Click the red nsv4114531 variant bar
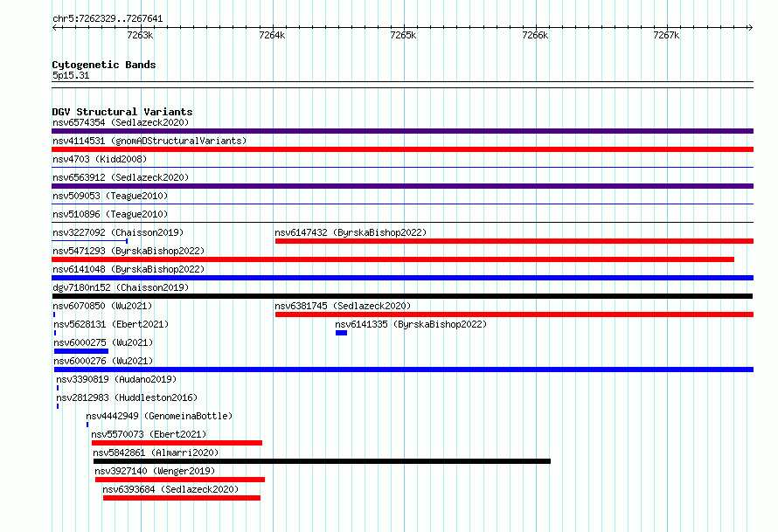 coord(402,149)
